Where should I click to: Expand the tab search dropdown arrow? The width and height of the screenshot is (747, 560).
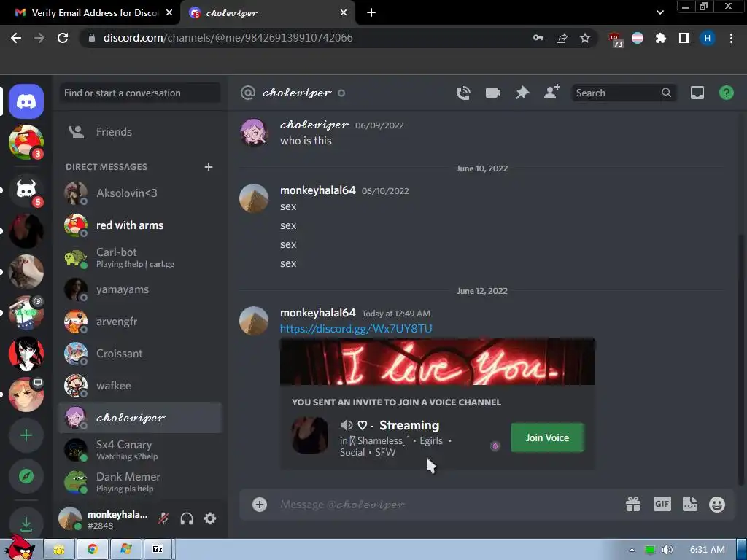coord(659,12)
